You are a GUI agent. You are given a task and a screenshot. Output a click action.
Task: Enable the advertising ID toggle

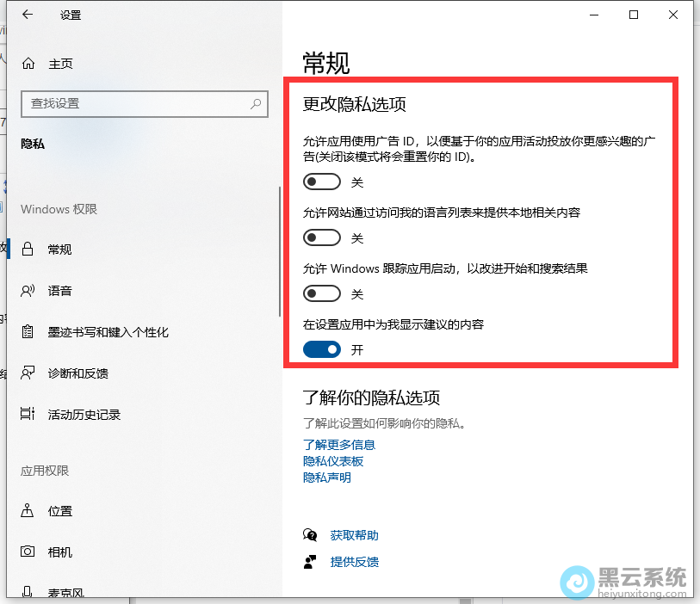tap(322, 182)
